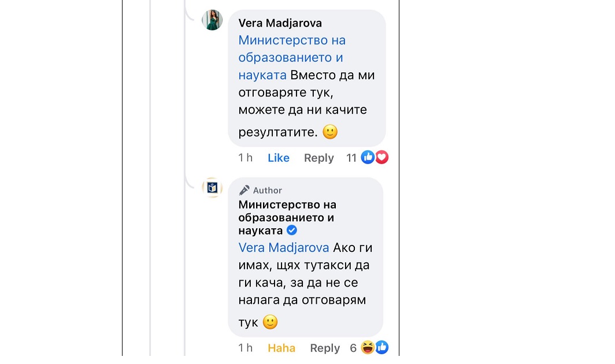Click the thumbs up icon beside the count 6
Image resolution: width=615 pixels, height=364 pixels.
point(383,347)
